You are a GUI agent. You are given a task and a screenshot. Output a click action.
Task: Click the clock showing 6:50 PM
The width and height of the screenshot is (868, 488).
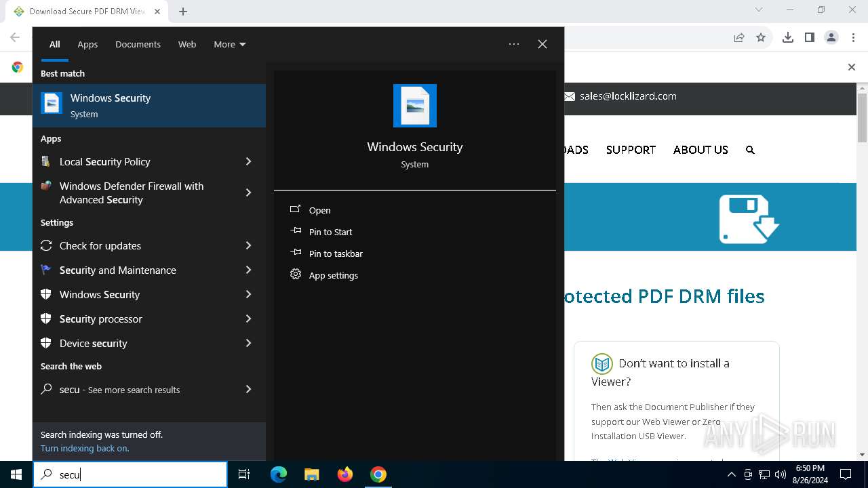(810, 468)
